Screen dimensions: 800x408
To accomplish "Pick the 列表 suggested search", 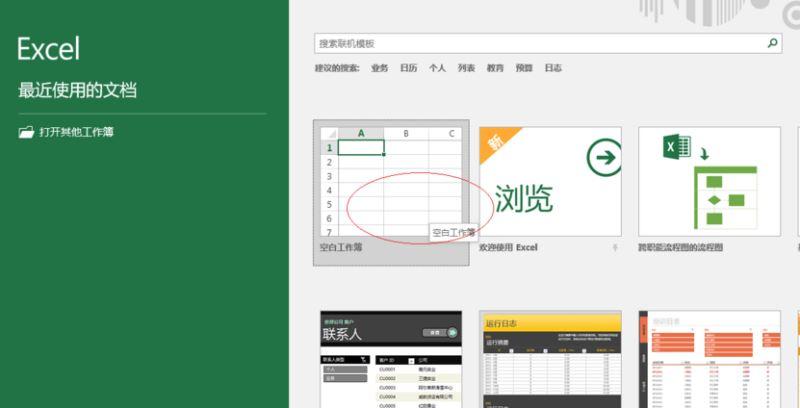I will click(x=466, y=68).
